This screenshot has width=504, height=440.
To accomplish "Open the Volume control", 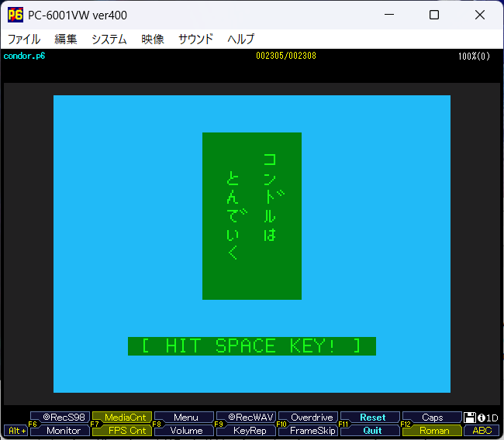I will 186,431.
